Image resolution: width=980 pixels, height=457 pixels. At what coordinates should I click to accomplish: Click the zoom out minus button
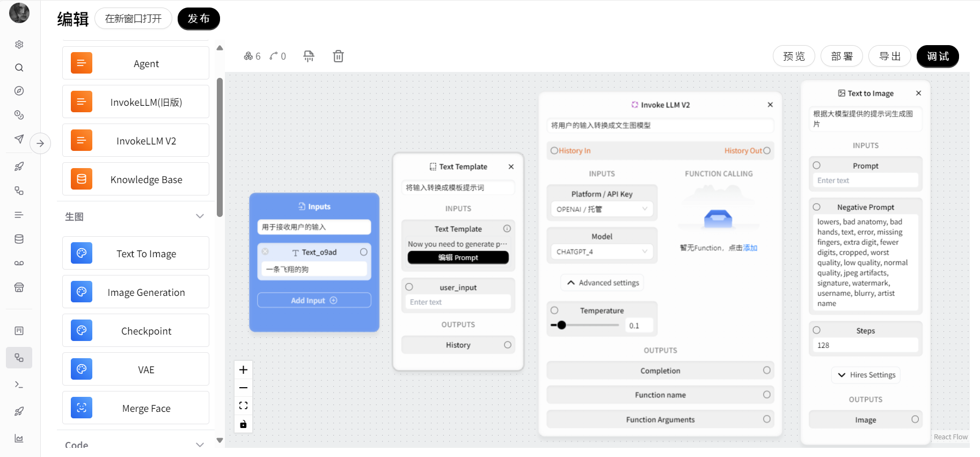243,388
